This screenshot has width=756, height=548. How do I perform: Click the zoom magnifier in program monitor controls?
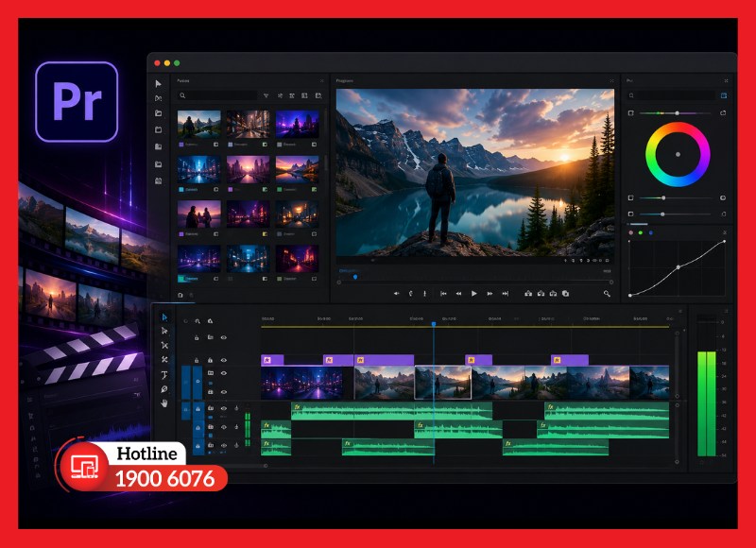click(607, 294)
